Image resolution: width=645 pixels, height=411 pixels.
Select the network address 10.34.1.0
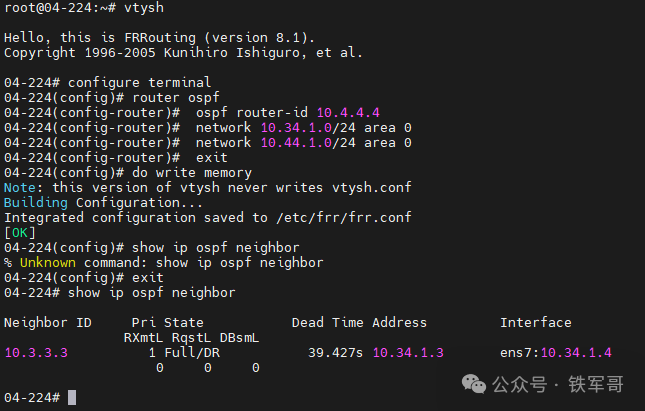coord(296,127)
